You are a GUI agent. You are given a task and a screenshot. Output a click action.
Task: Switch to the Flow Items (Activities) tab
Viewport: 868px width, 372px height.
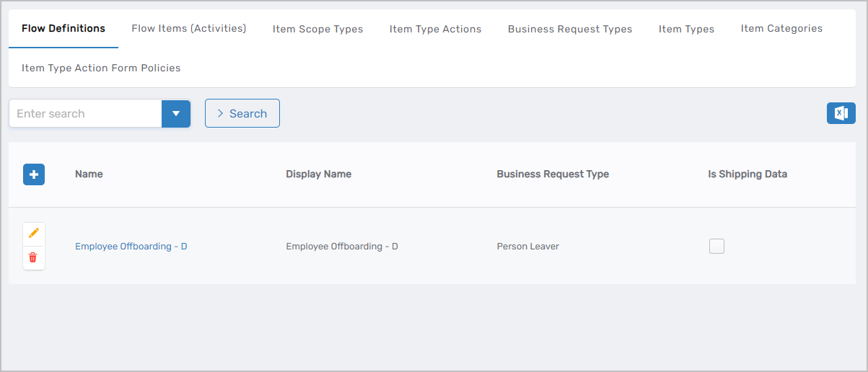(x=188, y=29)
